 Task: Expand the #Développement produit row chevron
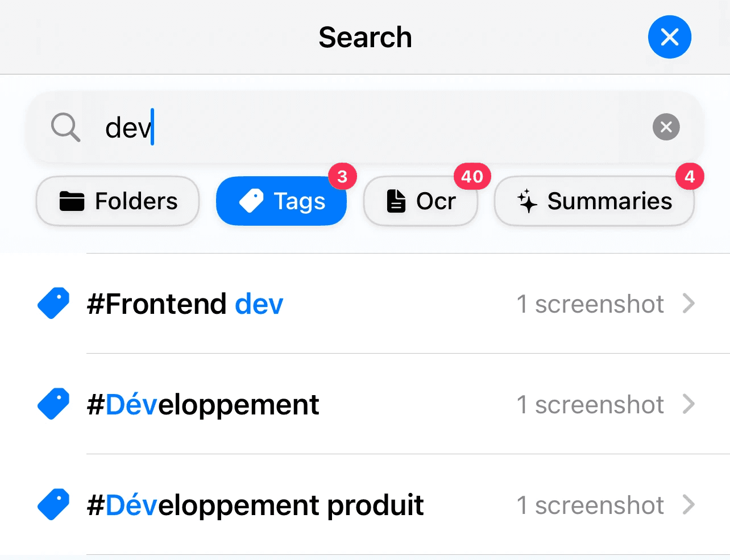(688, 504)
